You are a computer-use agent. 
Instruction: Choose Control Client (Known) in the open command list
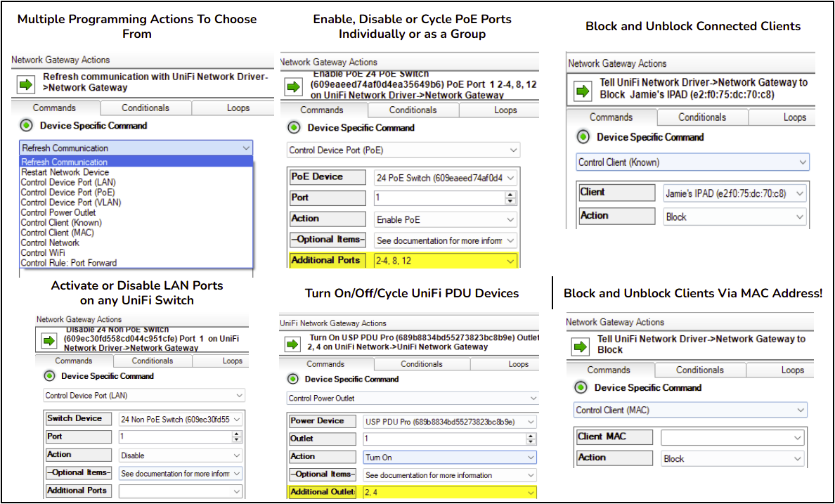136,223
